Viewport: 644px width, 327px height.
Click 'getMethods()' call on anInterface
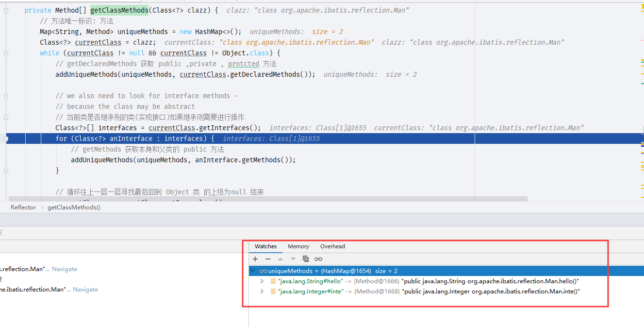264,160
